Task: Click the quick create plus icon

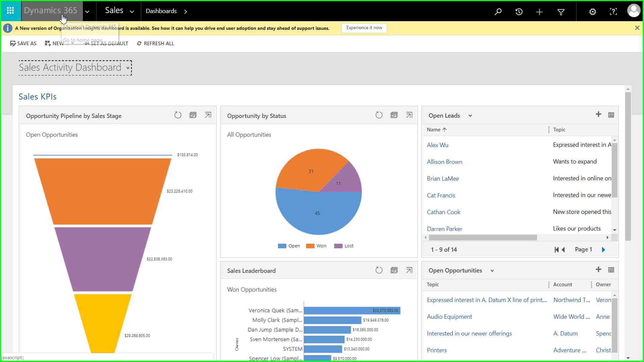Action: point(539,12)
